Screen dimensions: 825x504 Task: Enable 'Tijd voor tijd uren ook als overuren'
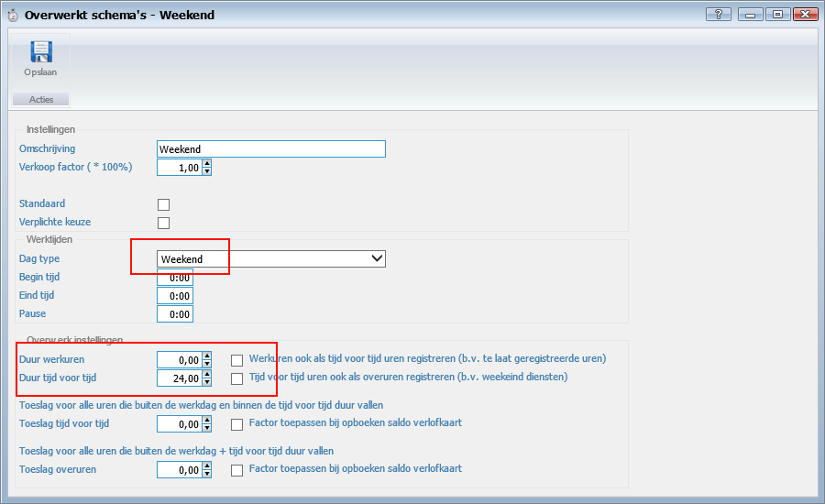(237, 378)
